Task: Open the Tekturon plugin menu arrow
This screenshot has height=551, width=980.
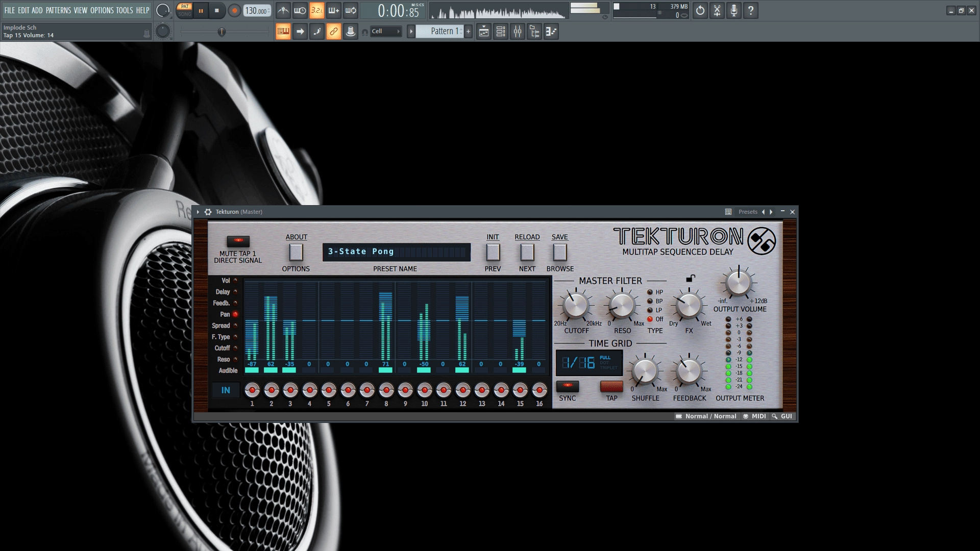Action: click(x=198, y=212)
